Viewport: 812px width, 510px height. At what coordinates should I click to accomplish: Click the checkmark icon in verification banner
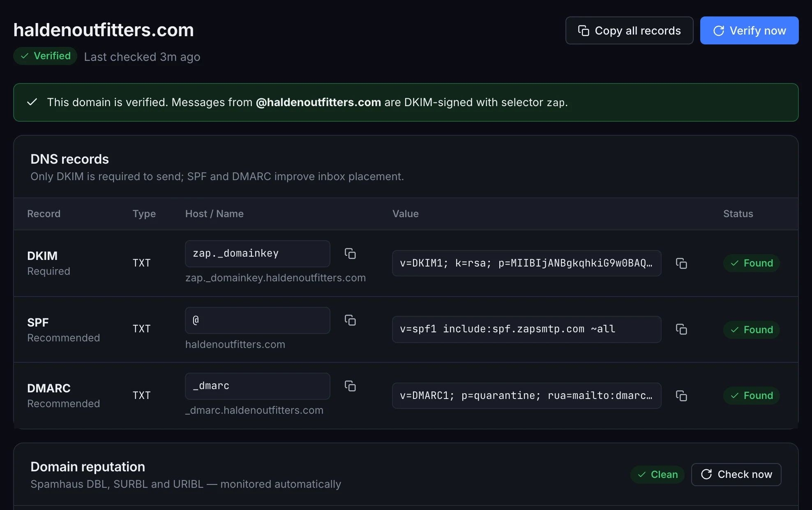(x=32, y=102)
